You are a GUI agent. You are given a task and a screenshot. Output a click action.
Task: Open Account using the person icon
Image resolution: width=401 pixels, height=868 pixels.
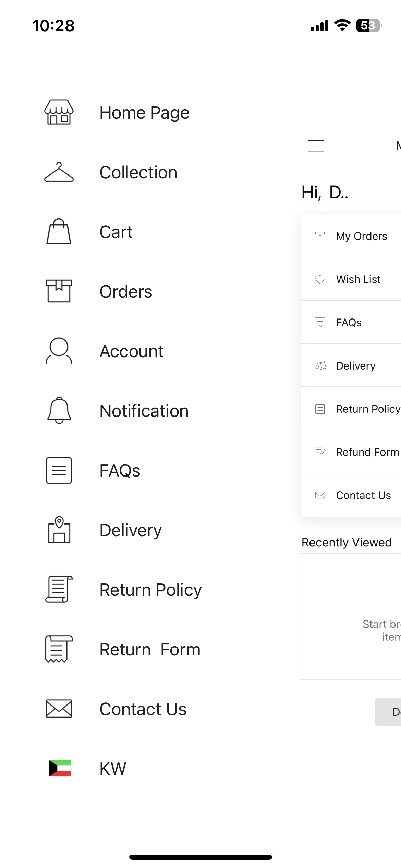point(59,351)
